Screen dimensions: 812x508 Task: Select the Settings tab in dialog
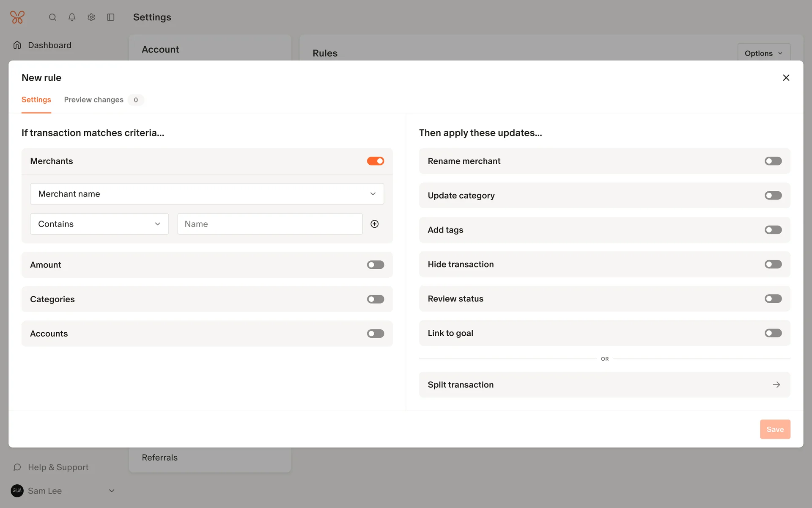pyautogui.click(x=36, y=100)
